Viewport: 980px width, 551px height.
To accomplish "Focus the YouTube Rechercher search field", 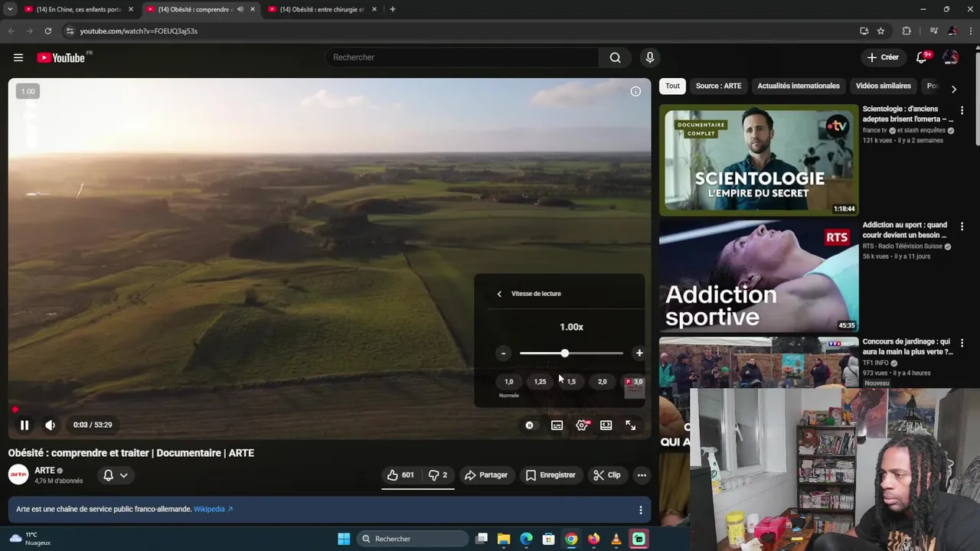I will point(462,57).
